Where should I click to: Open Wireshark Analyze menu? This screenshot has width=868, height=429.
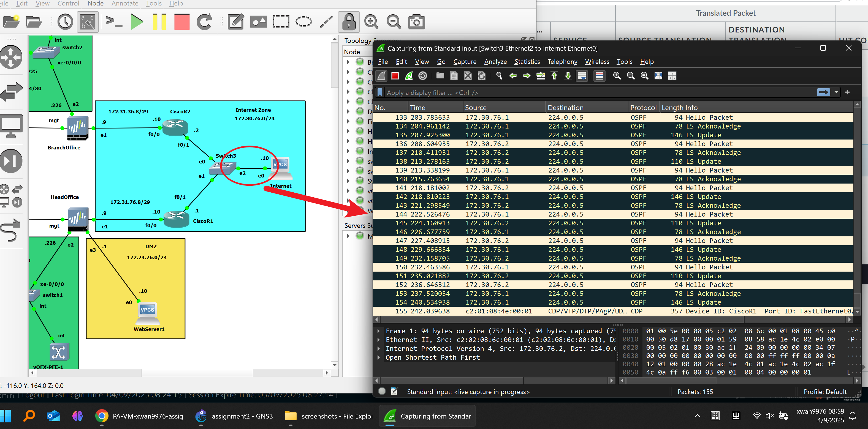[x=495, y=62]
